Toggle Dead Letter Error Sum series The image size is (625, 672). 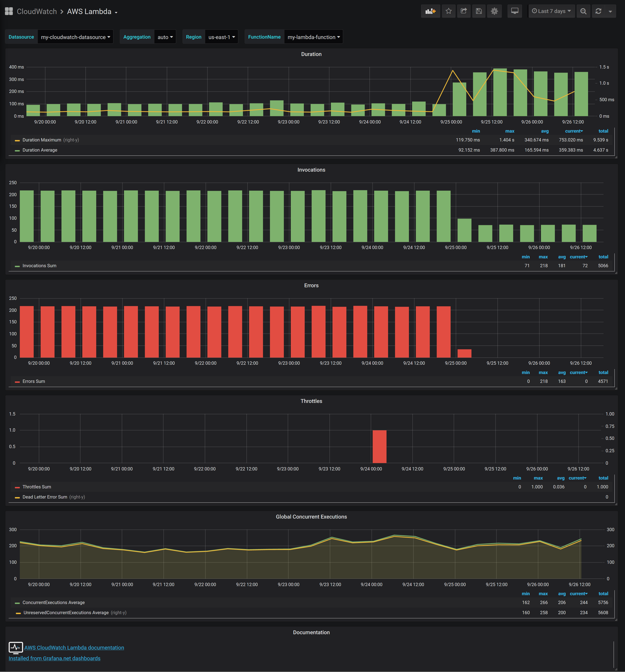point(45,497)
